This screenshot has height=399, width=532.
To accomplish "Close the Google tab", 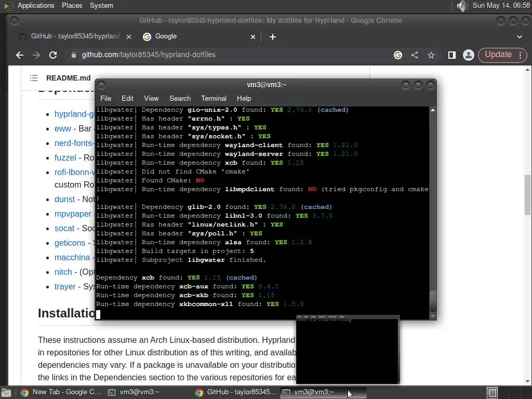I will pyautogui.click(x=253, y=37).
